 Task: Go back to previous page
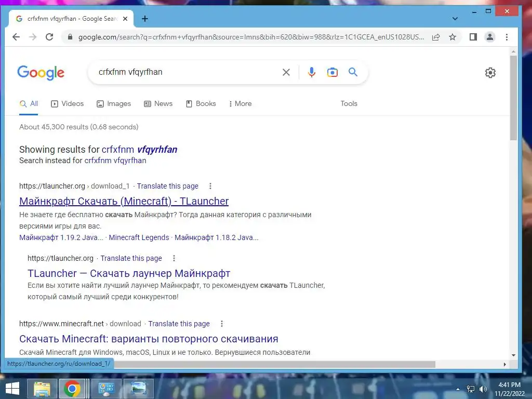pos(16,37)
